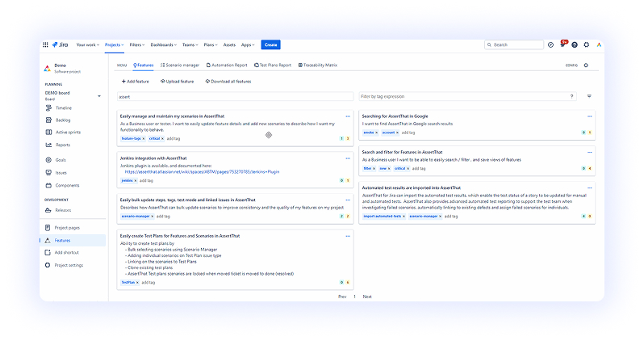Click tag expression help question mark
The image size is (644, 341).
(572, 96)
